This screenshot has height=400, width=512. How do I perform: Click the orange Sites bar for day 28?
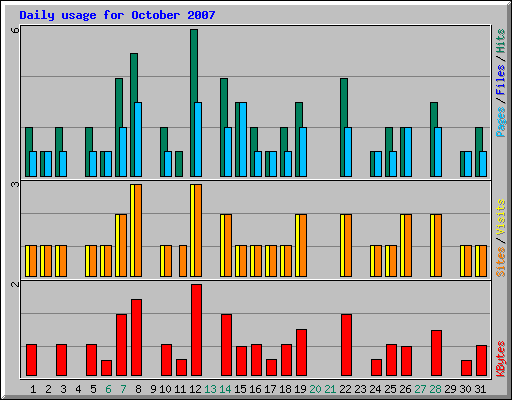coord(438,246)
